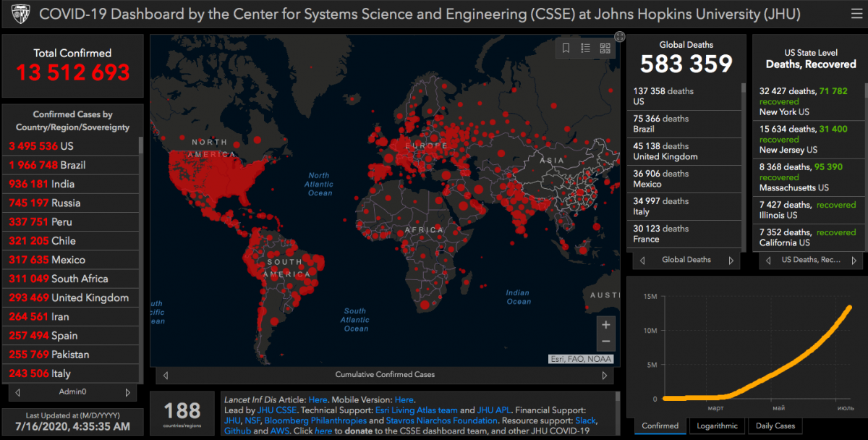Open the AWS link
The image size is (868, 440).
pos(281,431)
